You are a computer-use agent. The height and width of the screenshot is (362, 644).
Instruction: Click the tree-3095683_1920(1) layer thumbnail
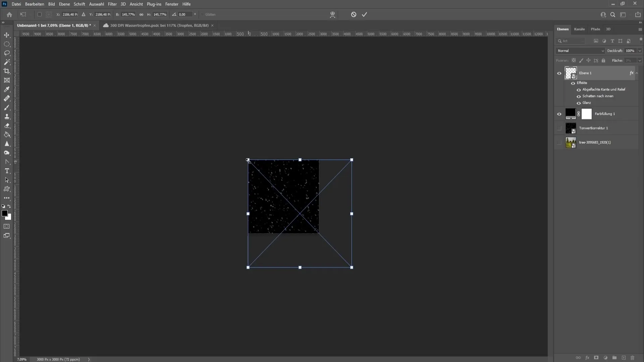570,142
